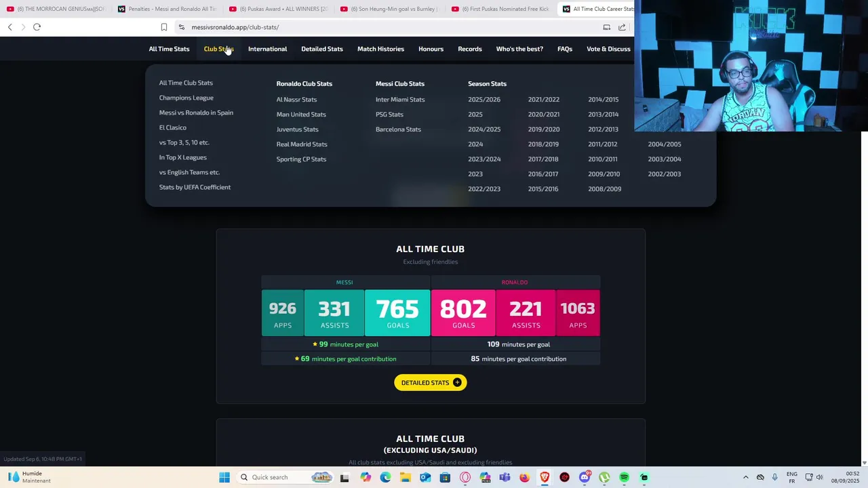Image resolution: width=868 pixels, height=488 pixels.
Task: Open Inter Miami Stats link
Action: (x=400, y=100)
